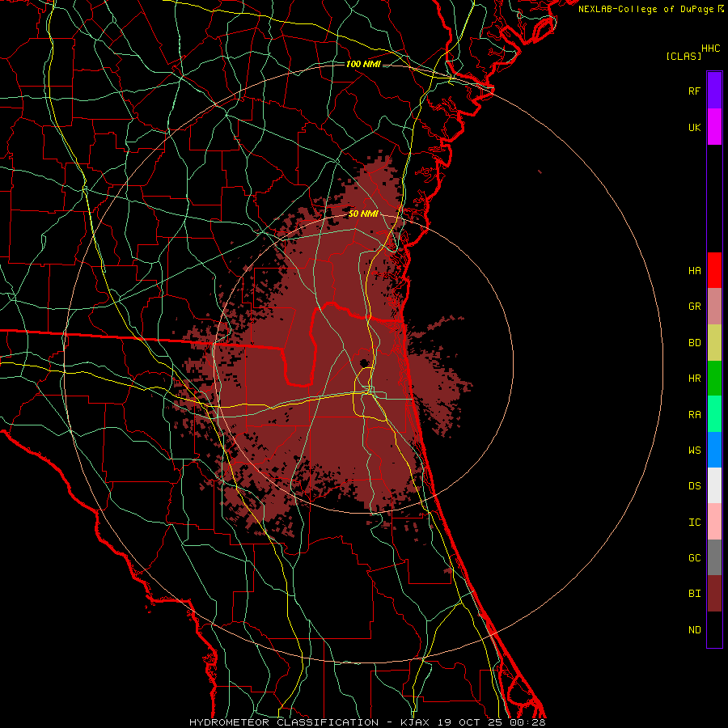Click the "BD" legend label

(694, 343)
